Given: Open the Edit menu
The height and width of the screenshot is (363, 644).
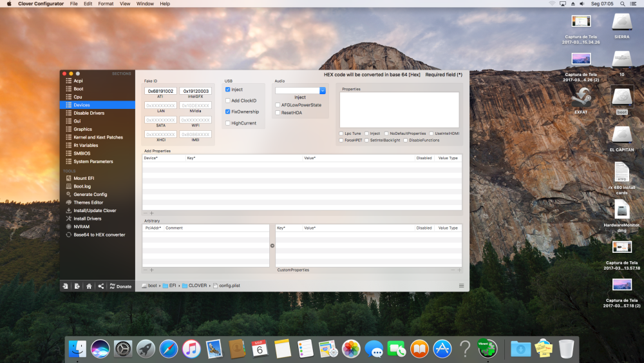Looking at the screenshot, I should pyautogui.click(x=88, y=4).
